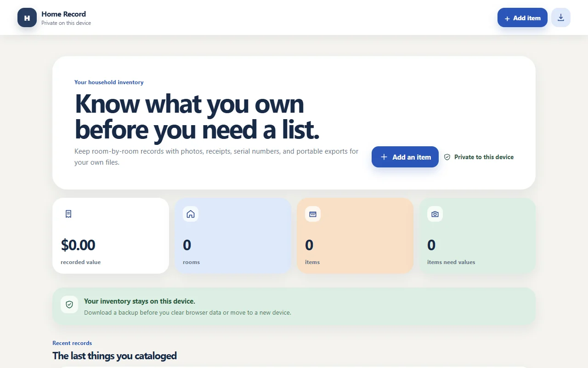Viewport: 588px width, 368px height.
Task: Click "Your inventory stays on this device." heading
Action: pos(140,301)
